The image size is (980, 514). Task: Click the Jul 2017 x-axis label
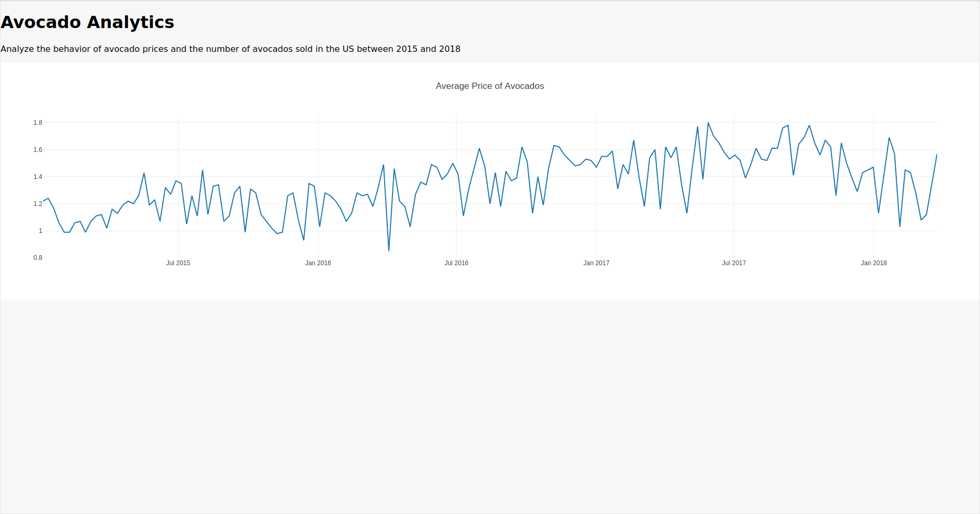click(x=734, y=263)
